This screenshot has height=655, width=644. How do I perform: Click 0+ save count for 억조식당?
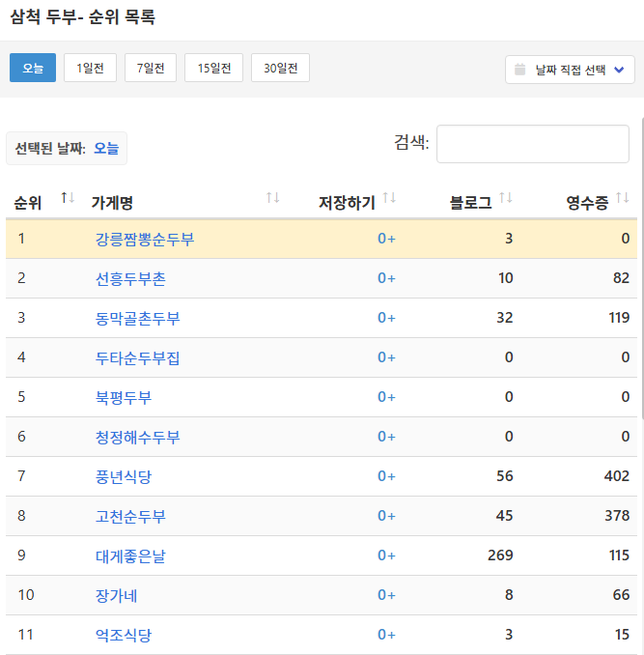pyautogui.click(x=386, y=635)
